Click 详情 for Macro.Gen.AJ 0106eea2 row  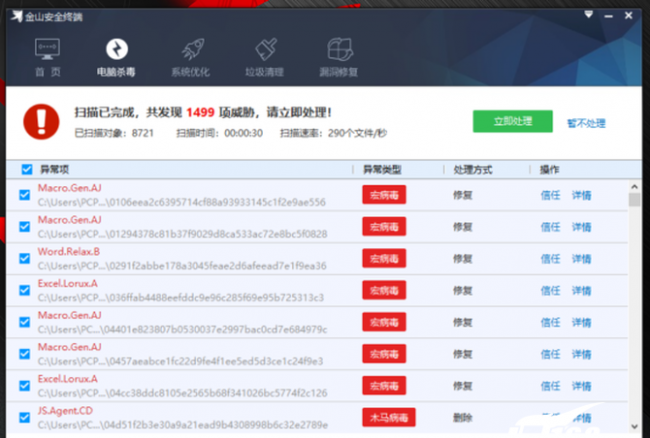point(581,195)
